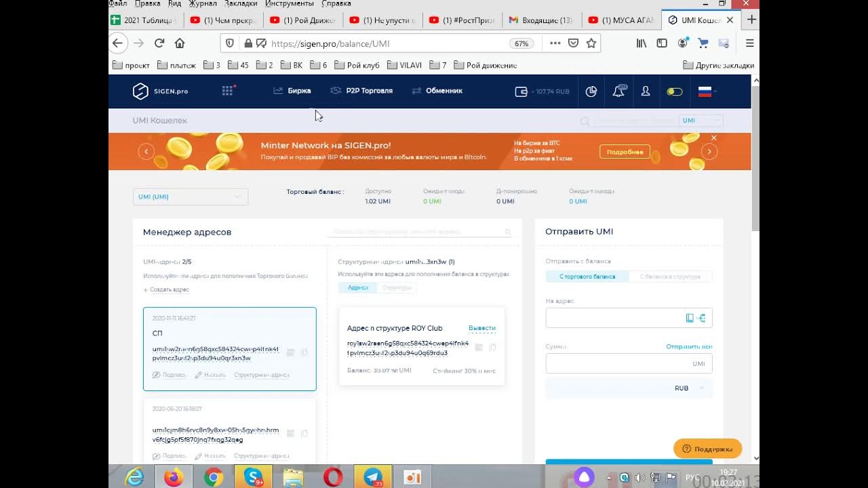Open P2P Торговля in the navigation
Image resolution: width=868 pixels, height=488 pixels.
click(x=361, y=91)
